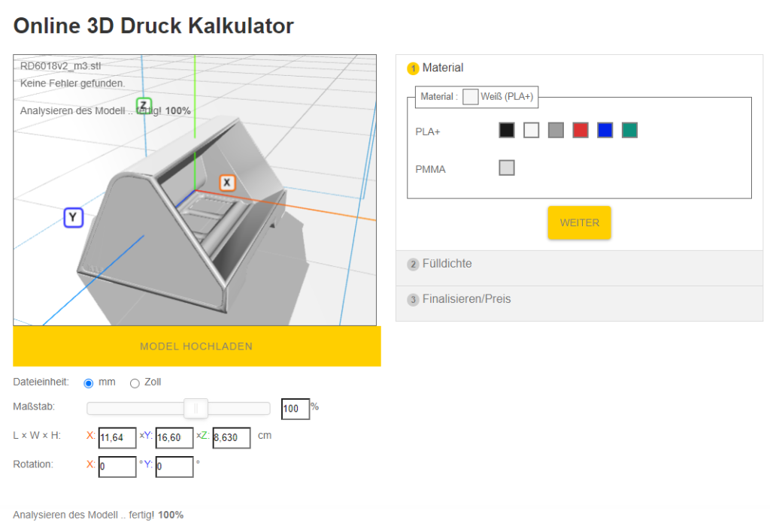Focus the scale percentage input field

pos(295,410)
